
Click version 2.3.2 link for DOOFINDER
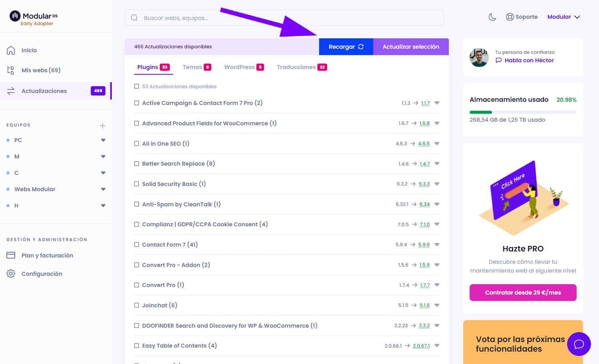coord(424,326)
